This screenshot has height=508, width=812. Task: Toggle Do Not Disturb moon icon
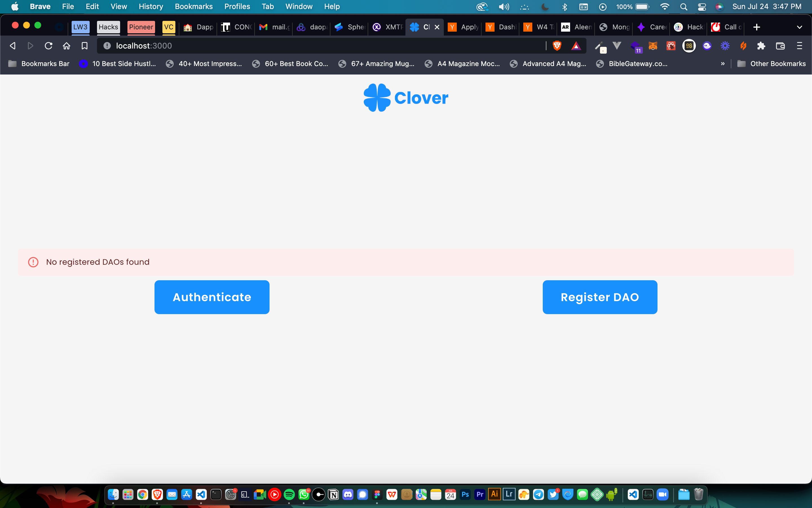coord(545,6)
